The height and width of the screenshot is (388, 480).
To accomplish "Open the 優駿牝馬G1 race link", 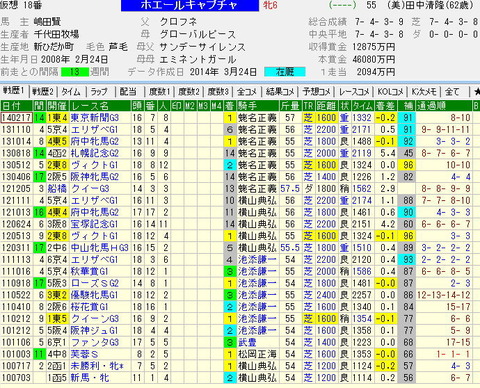I will tap(95, 295).
